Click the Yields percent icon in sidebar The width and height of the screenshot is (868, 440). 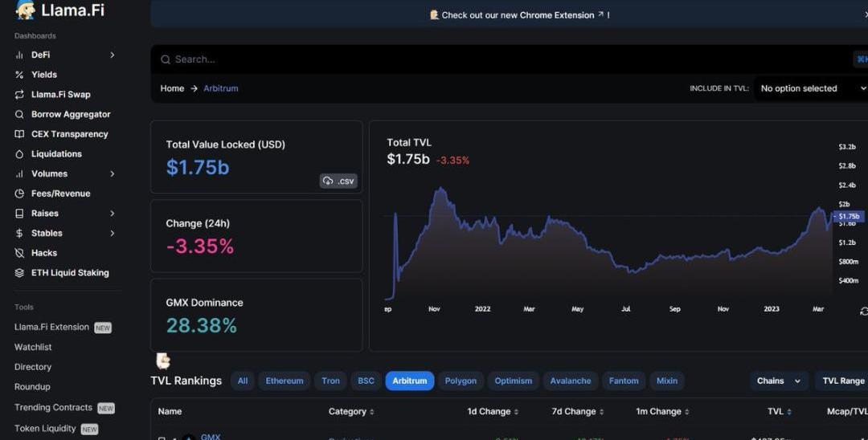[x=19, y=75]
